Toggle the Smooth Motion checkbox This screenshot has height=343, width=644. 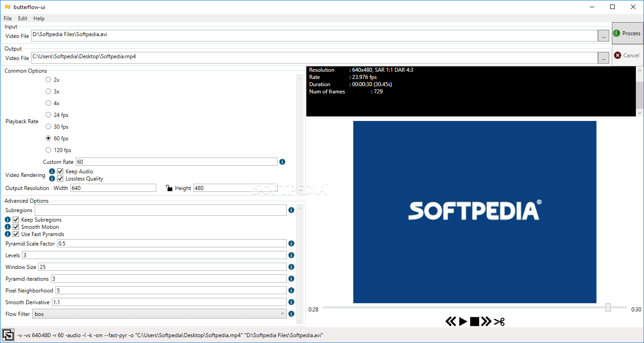(16, 227)
